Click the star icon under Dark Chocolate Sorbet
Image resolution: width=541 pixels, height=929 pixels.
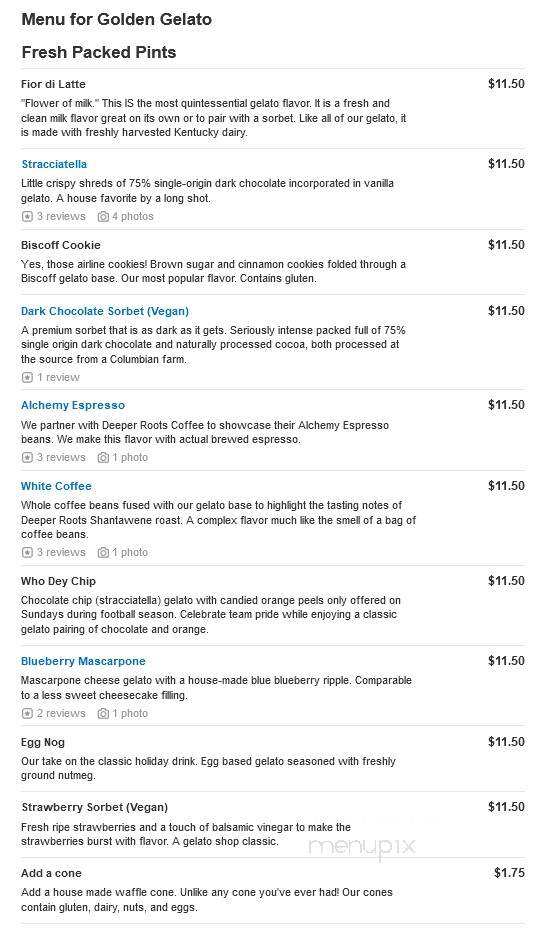point(27,377)
